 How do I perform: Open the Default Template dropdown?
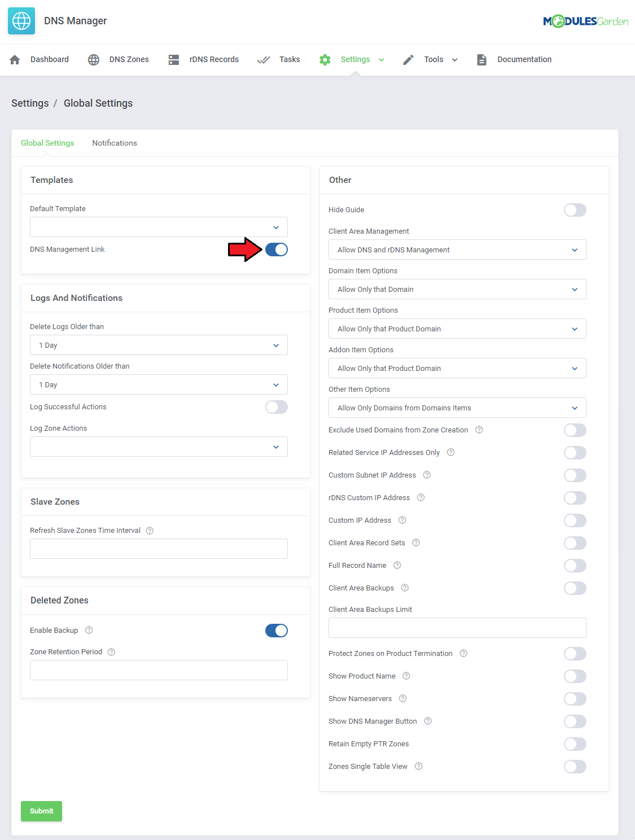(x=159, y=227)
